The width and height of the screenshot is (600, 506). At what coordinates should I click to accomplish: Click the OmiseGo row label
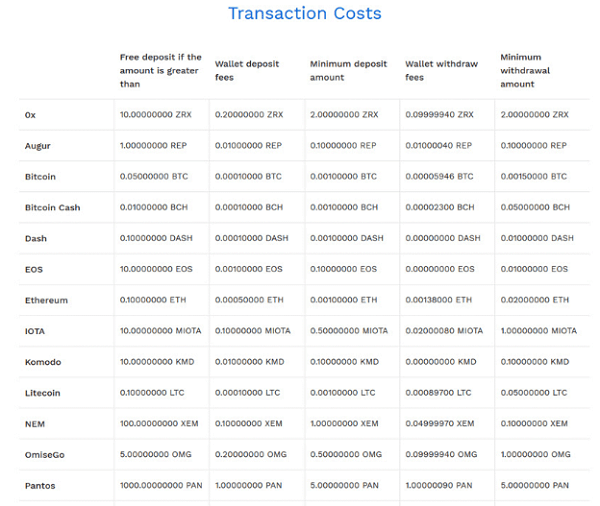tap(44, 455)
